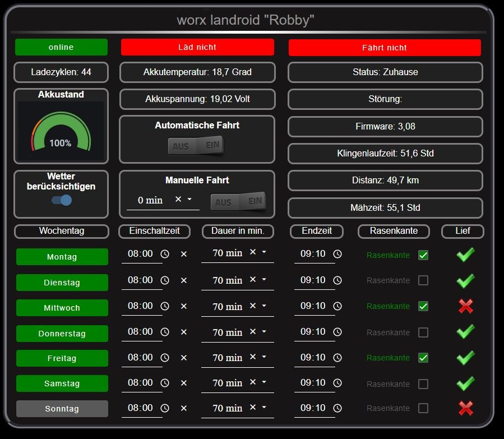Uncheck the Mittwoch Rasenkante checkbox
This screenshot has width=504, height=439.
(423, 306)
